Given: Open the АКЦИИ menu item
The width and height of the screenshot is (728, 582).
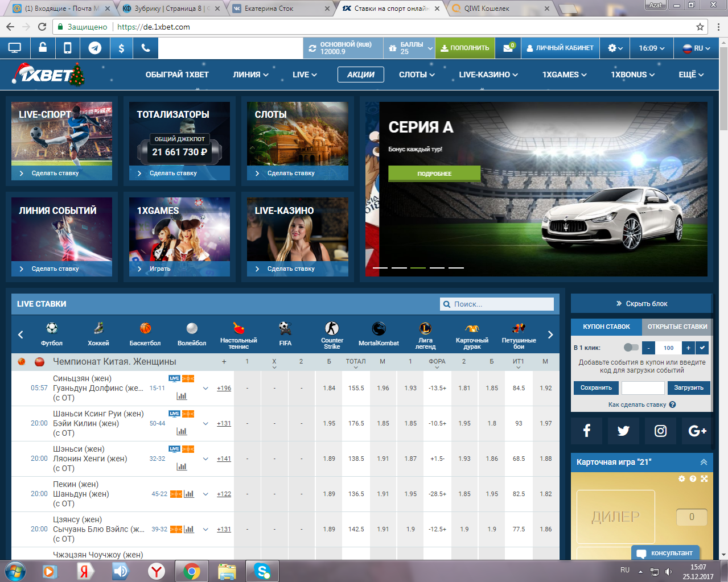Looking at the screenshot, I should (x=361, y=75).
